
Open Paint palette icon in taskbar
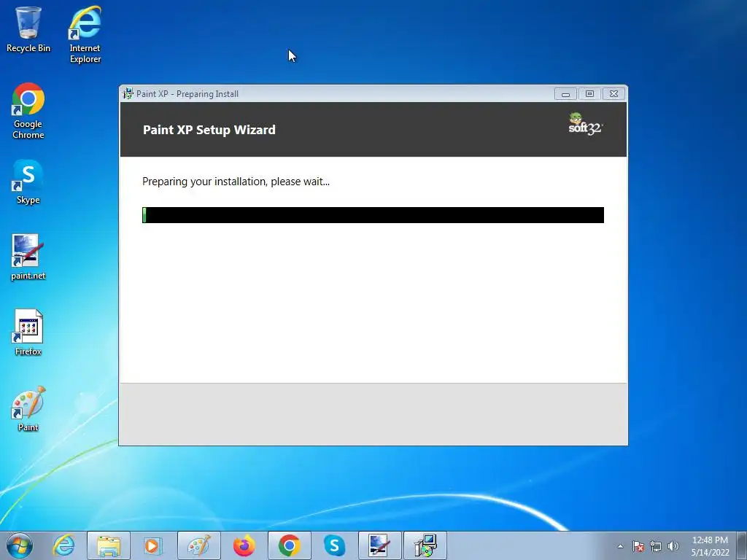tap(198, 545)
